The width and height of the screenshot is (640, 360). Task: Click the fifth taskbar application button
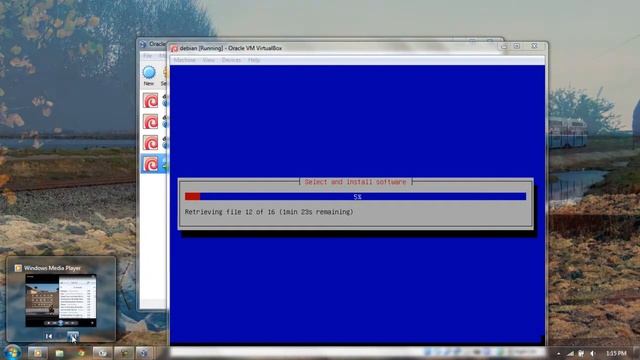[x=123, y=353]
